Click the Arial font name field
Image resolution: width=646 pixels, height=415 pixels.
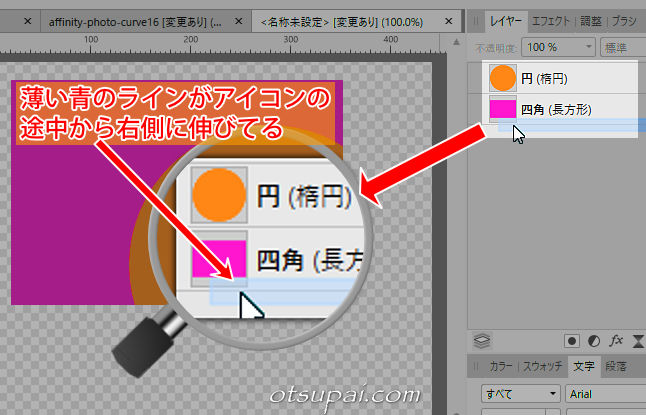tap(605, 394)
